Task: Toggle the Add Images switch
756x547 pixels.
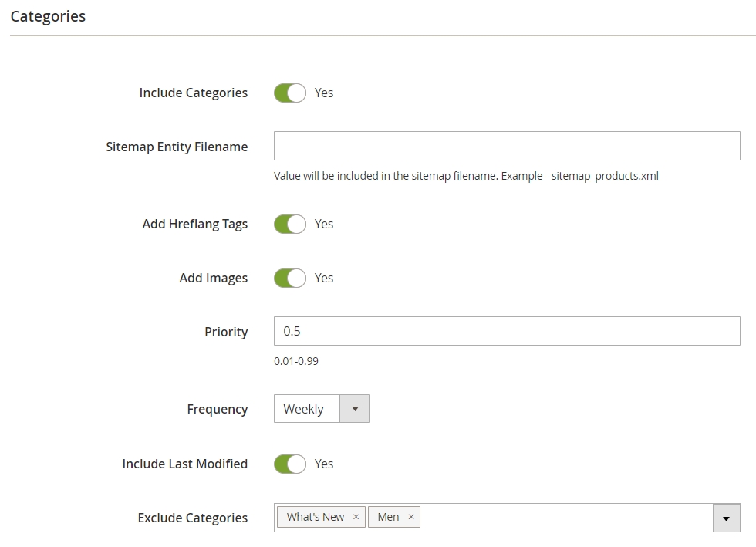Action: [x=290, y=279]
